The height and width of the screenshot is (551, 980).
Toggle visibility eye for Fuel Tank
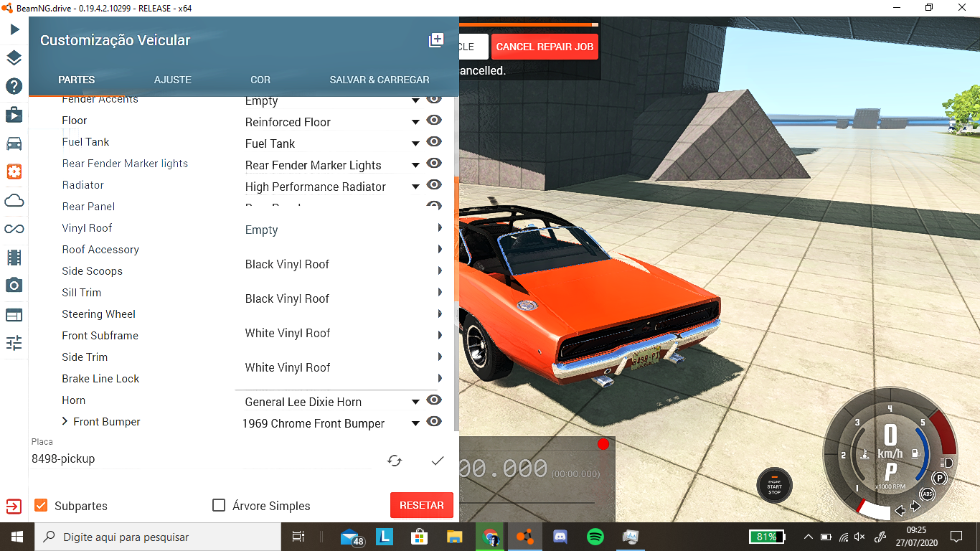coord(434,141)
